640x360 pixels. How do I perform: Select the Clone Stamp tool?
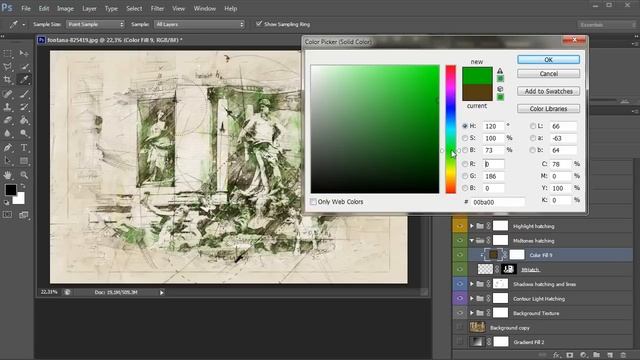tap(7, 107)
